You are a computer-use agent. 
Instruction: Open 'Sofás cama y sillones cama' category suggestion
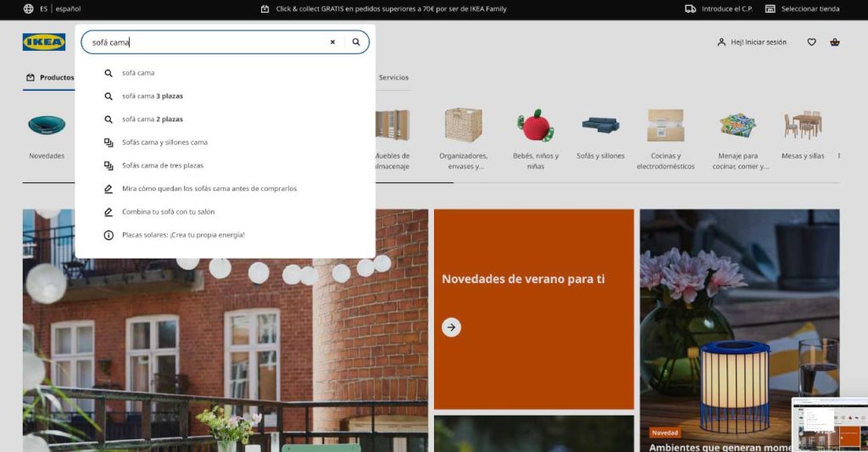(x=164, y=142)
